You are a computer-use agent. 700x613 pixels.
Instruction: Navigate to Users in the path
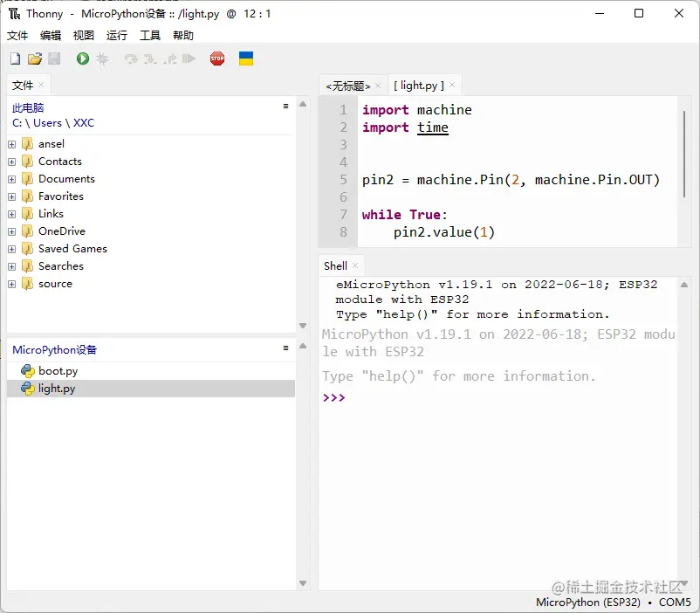pos(47,123)
